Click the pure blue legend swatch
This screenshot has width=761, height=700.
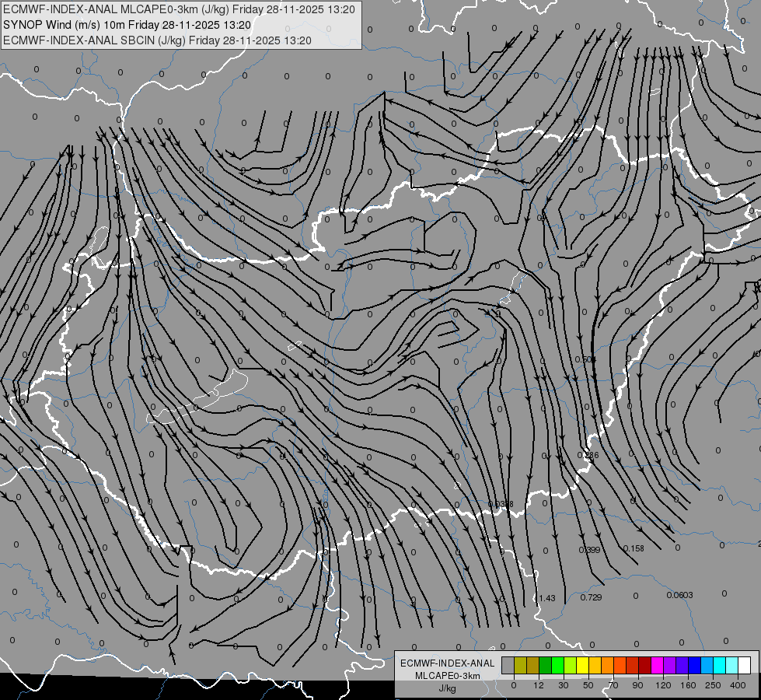[694, 665]
